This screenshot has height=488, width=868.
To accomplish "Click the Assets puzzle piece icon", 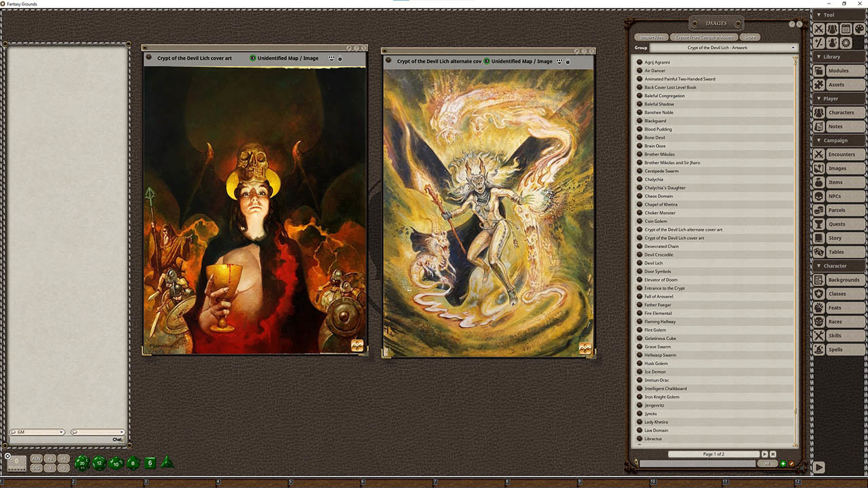I will click(x=819, y=85).
